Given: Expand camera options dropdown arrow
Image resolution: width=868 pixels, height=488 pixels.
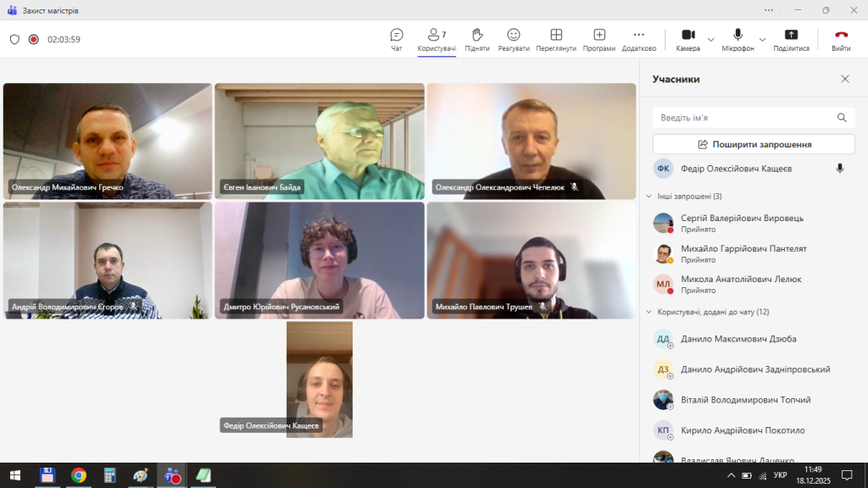Looking at the screenshot, I should [x=711, y=40].
